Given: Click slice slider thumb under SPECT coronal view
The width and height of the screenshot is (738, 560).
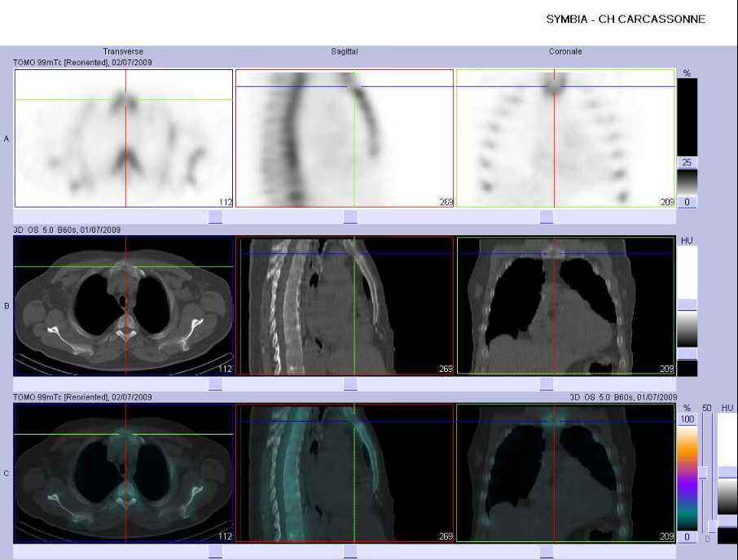Looking at the screenshot, I should 546,217.
